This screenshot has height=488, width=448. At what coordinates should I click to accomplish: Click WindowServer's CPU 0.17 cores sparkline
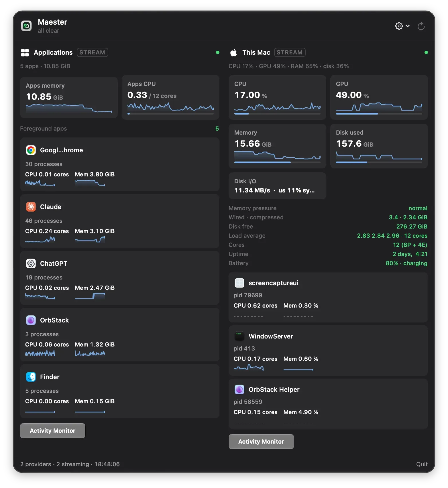[x=249, y=367]
